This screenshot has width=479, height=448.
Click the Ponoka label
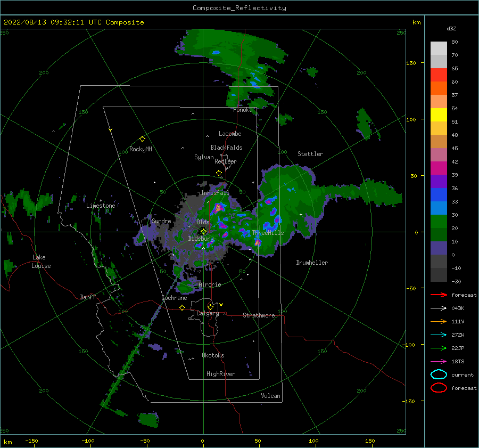(243, 110)
